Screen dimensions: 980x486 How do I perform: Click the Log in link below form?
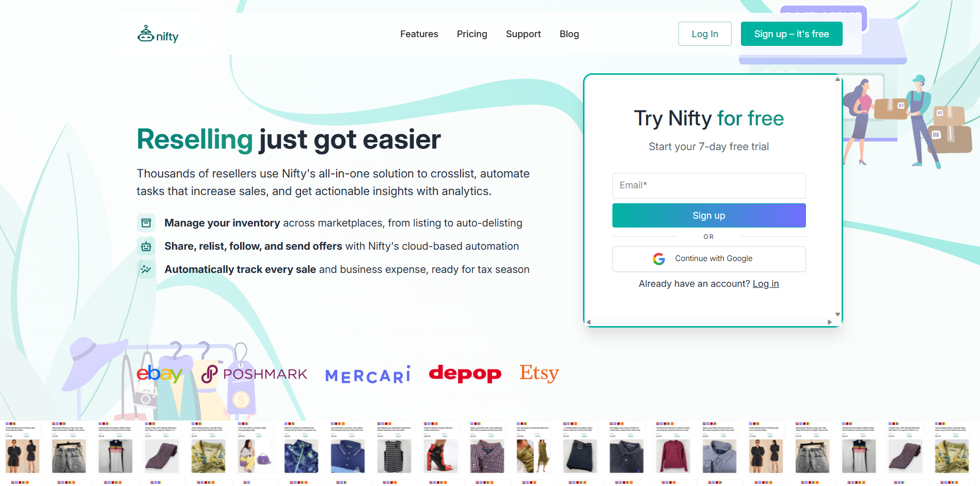click(766, 284)
